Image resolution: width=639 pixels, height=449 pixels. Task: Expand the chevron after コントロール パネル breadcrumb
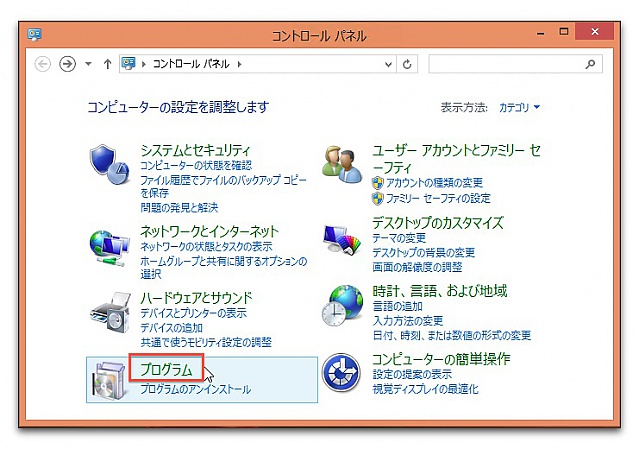point(240,64)
